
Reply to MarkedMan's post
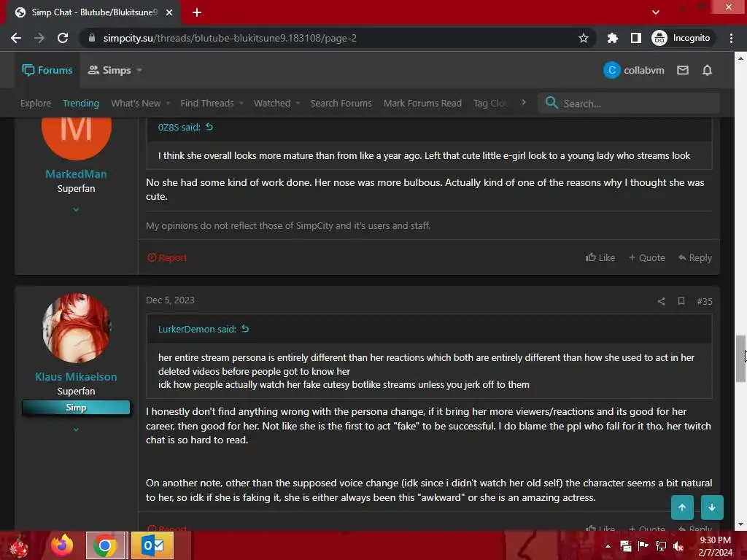pyautogui.click(x=695, y=257)
